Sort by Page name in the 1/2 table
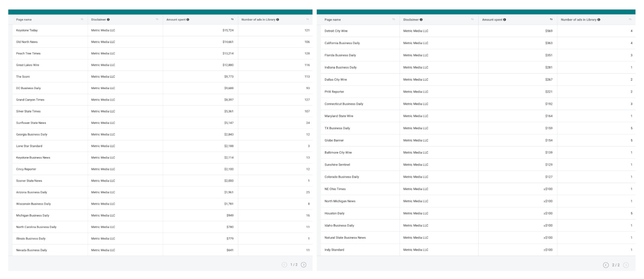This screenshot has height=279, width=644. 82,19
